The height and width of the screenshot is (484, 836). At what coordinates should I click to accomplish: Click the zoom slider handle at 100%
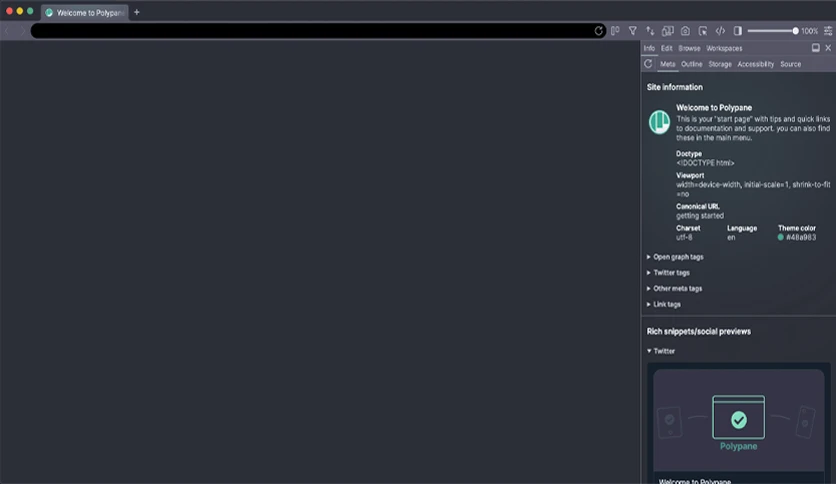click(795, 31)
